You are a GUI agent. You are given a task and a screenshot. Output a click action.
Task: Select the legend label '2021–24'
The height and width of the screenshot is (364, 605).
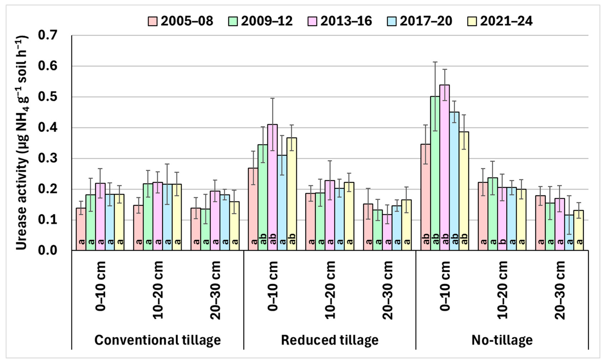506,21
